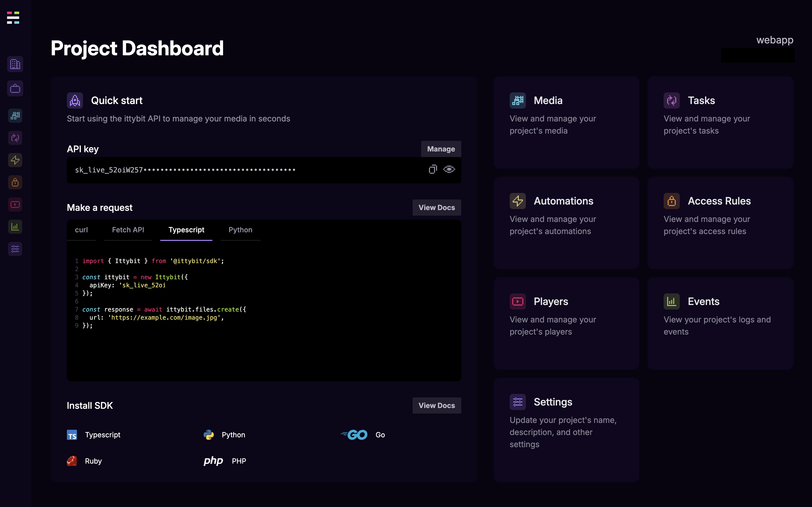The height and width of the screenshot is (507, 812).
Task: Click the Python SDK logo
Action: 209,435
